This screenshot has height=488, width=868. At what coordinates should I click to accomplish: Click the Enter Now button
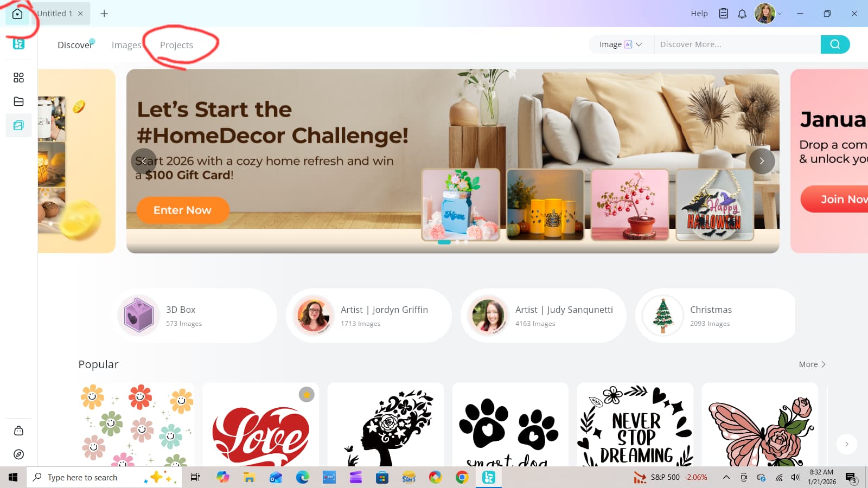point(182,210)
